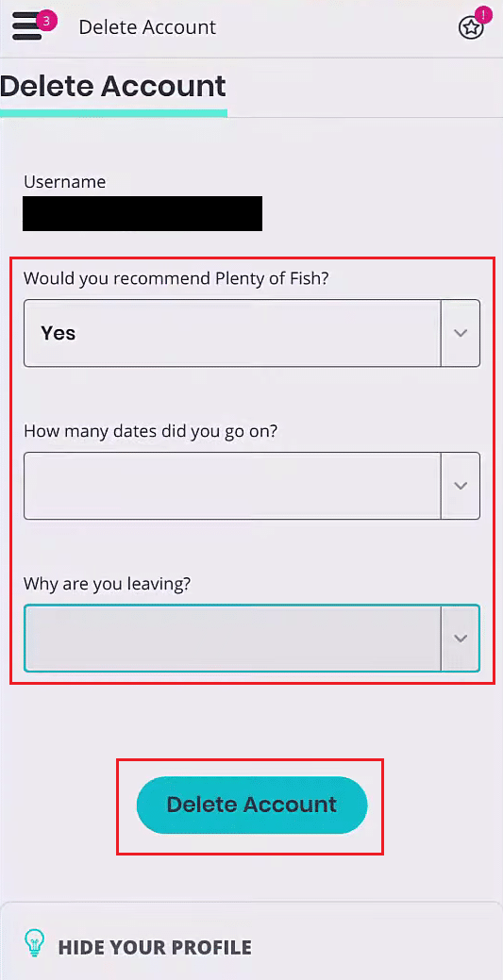Open the star icon in top bar

coord(471,28)
